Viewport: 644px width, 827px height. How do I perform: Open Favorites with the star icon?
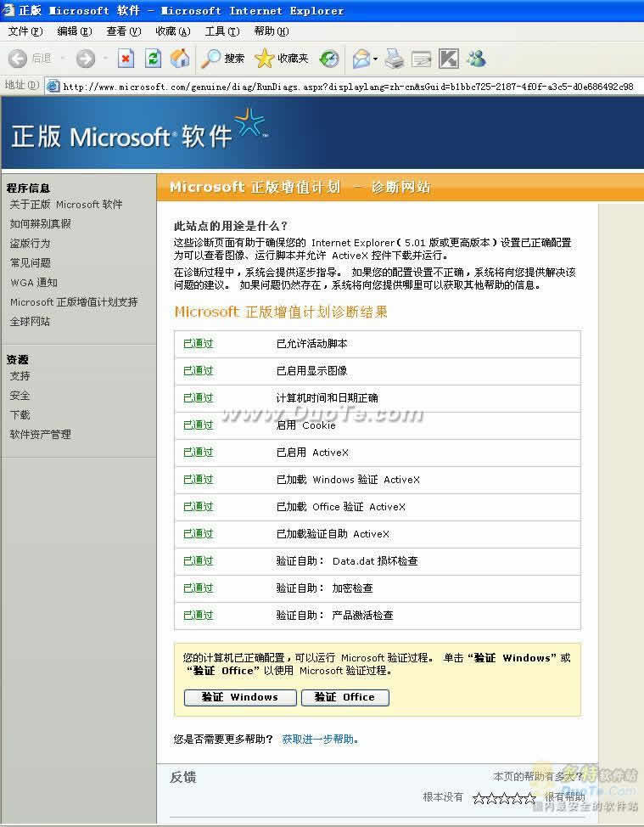pos(264,59)
